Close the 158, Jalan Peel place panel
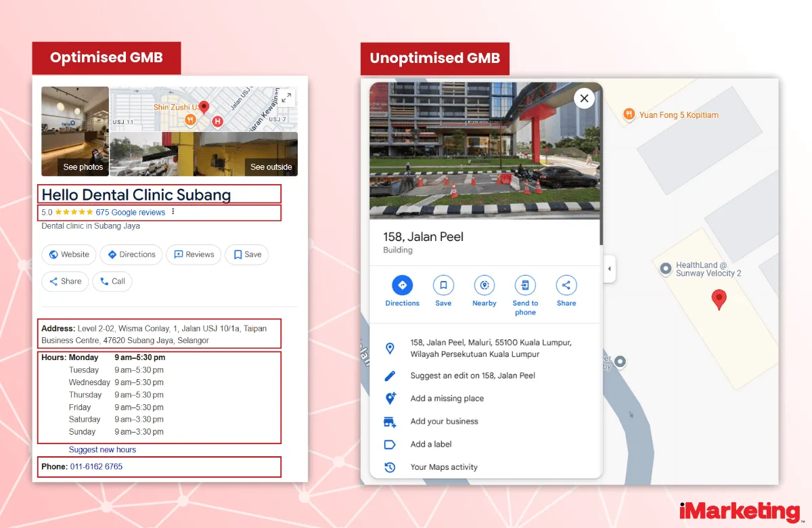 click(x=584, y=98)
